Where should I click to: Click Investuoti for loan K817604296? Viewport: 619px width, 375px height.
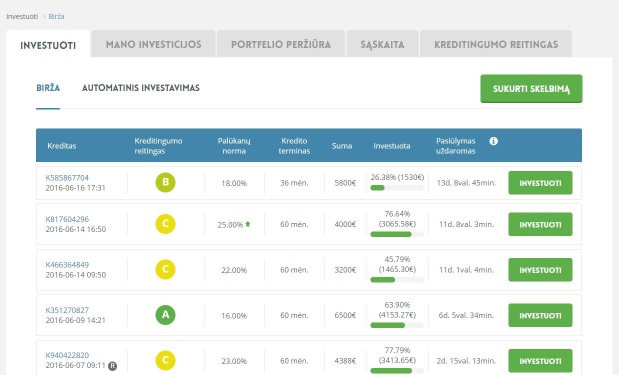tap(540, 224)
